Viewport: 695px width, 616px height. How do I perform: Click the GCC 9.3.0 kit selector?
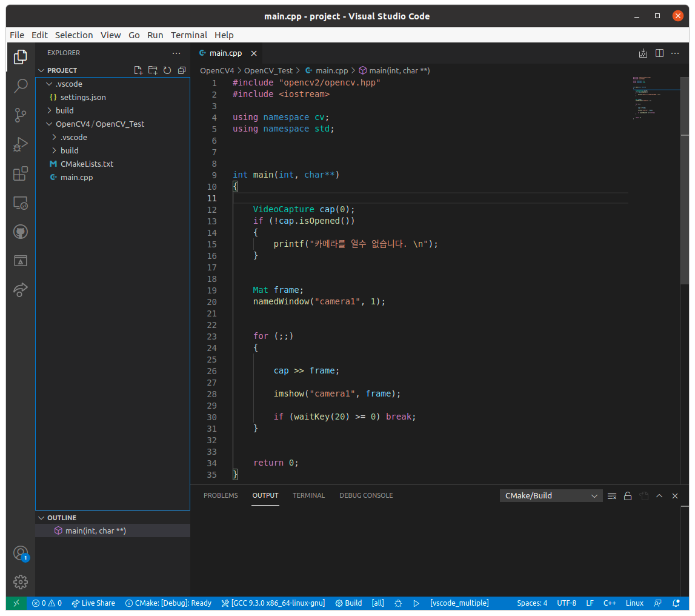(273, 603)
